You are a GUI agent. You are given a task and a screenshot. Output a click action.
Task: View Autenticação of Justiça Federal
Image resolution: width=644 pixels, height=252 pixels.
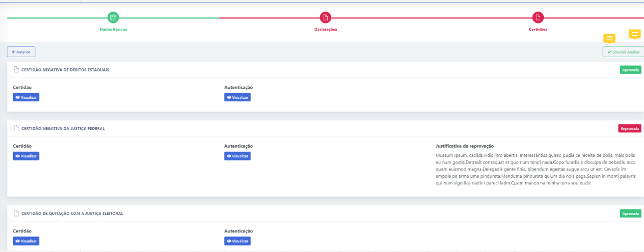(238, 156)
